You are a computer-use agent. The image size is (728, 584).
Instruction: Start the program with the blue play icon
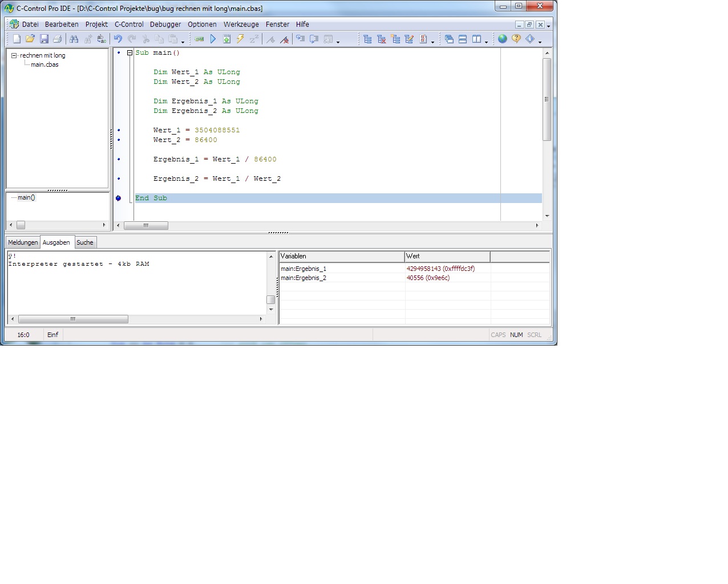click(x=213, y=39)
